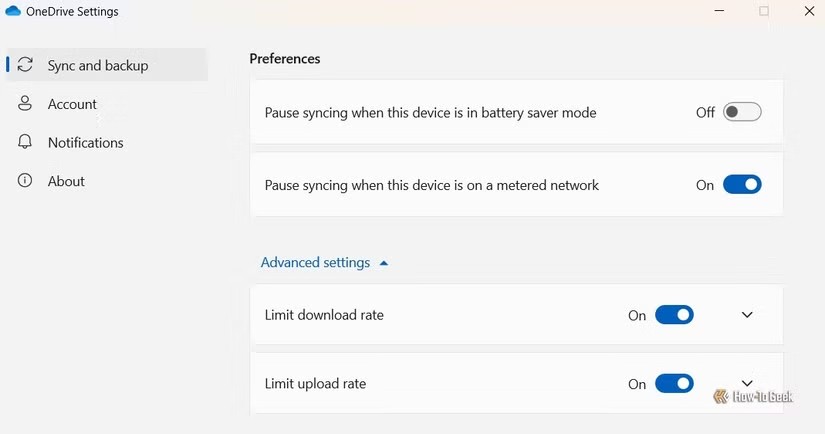
Task: Open the About section
Action: tap(66, 181)
